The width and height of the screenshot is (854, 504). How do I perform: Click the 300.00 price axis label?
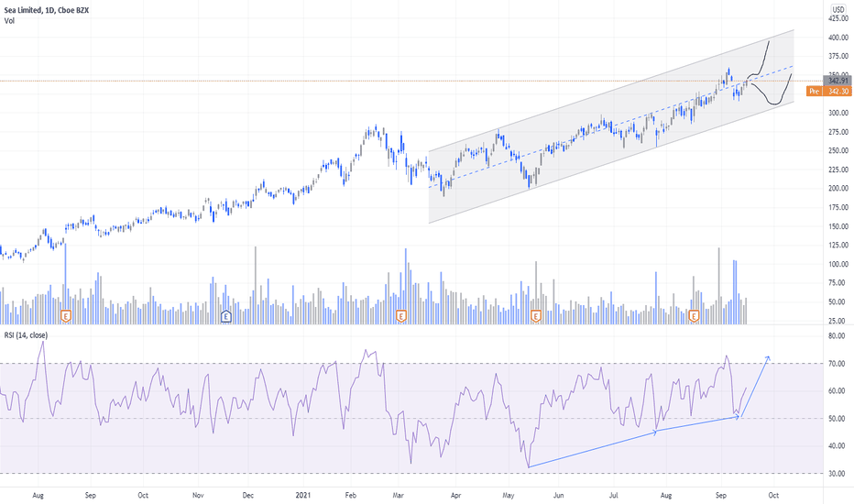coord(838,113)
